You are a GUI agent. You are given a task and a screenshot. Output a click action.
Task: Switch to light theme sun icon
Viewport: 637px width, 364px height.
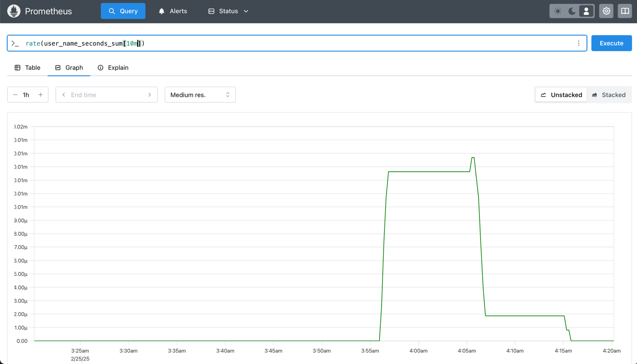click(558, 11)
